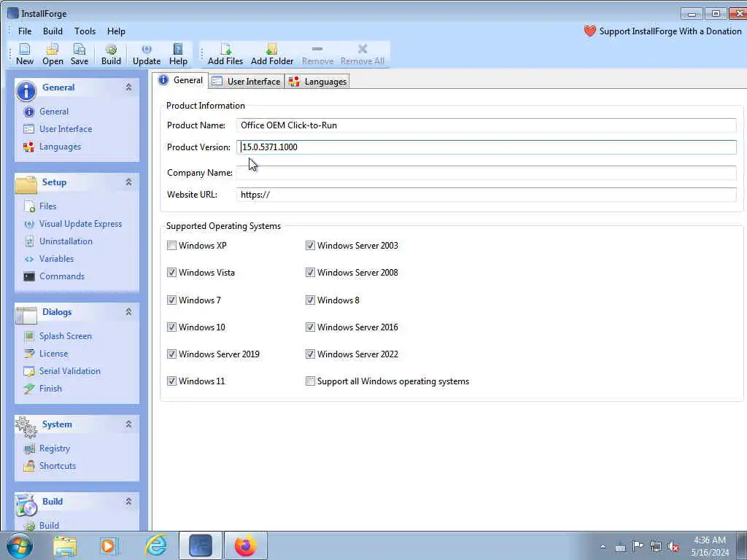The width and height of the screenshot is (747, 560).
Task: Click the Update toolbar icon
Action: [x=147, y=54]
